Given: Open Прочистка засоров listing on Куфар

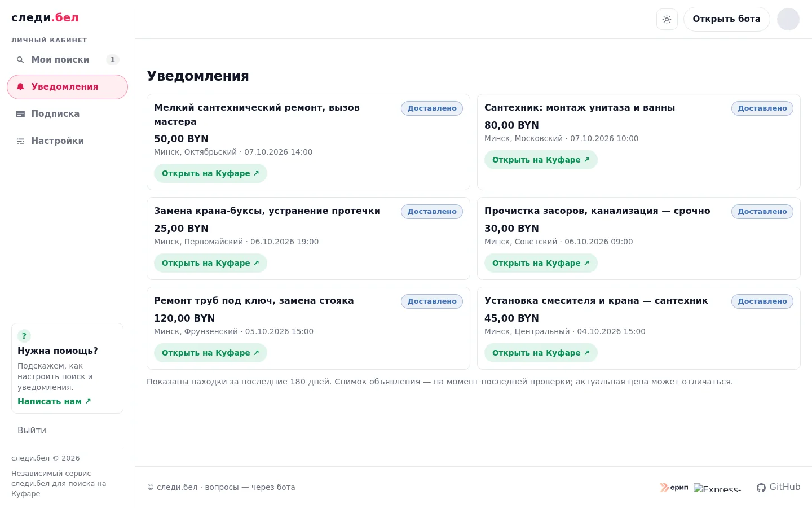Looking at the screenshot, I should point(541,263).
